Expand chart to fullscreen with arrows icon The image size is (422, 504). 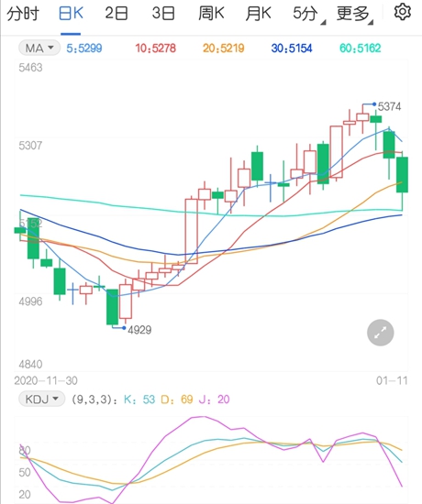tap(381, 333)
